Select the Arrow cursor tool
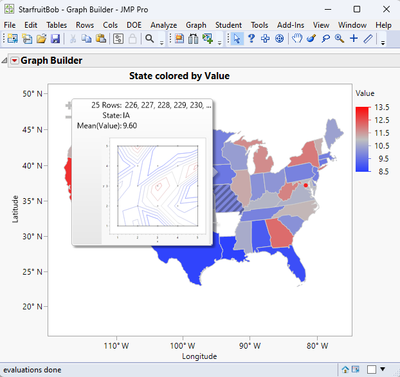Viewport: 400px width, 377px height. point(237,39)
